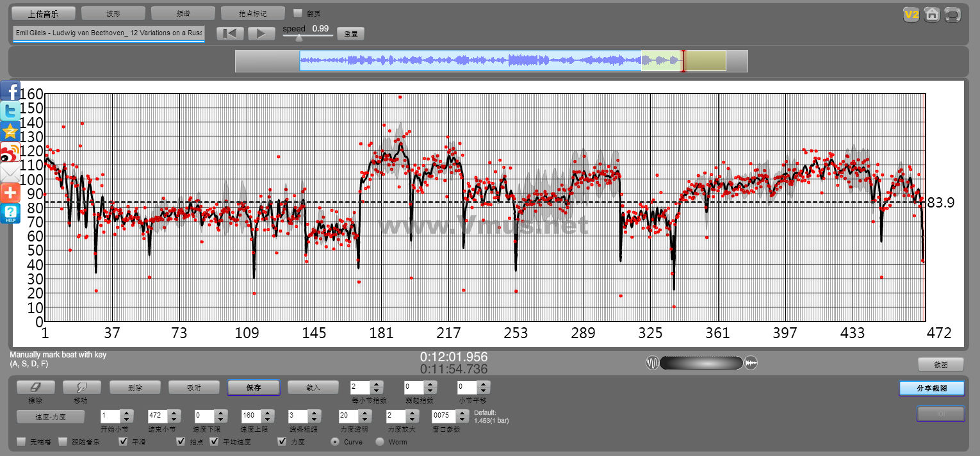Rewind playback to the beginning

(x=230, y=33)
